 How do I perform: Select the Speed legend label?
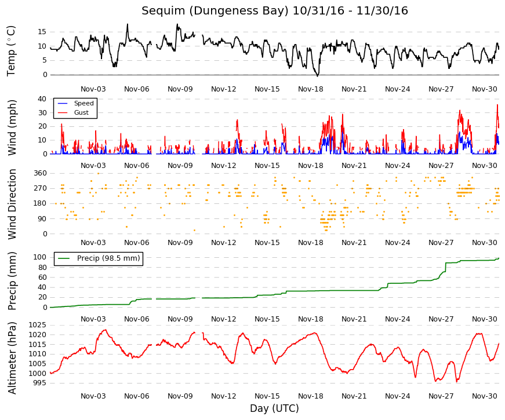[x=83, y=103]
